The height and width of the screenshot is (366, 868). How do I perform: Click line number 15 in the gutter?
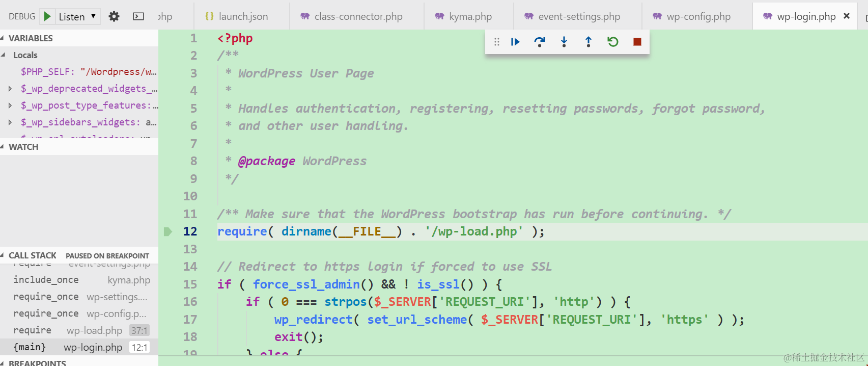click(x=190, y=284)
